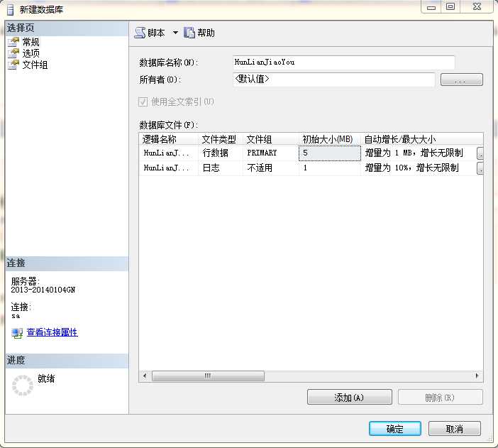
Task: Minimize the 新建数据库 dialog
Action: click(431, 6)
